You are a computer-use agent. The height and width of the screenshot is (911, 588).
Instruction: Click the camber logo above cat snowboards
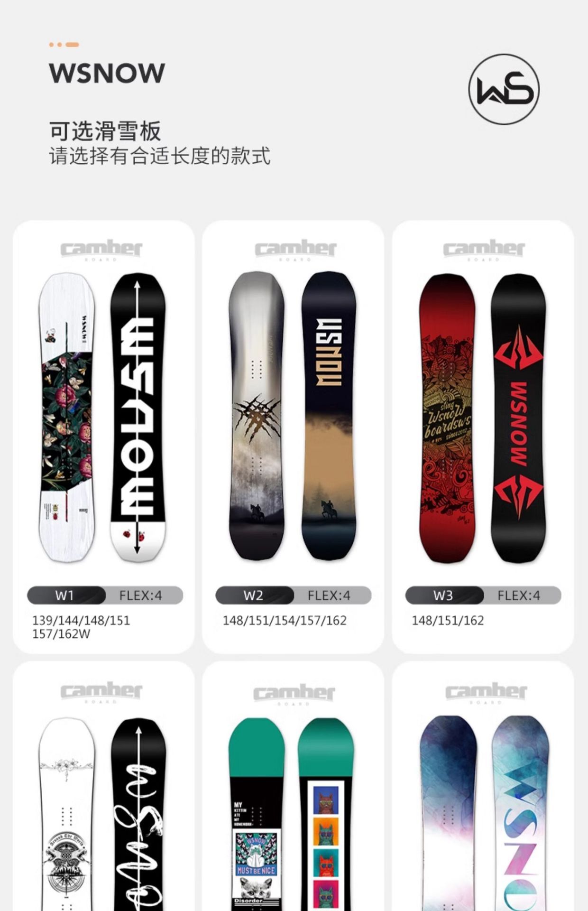(x=294, y=694)
